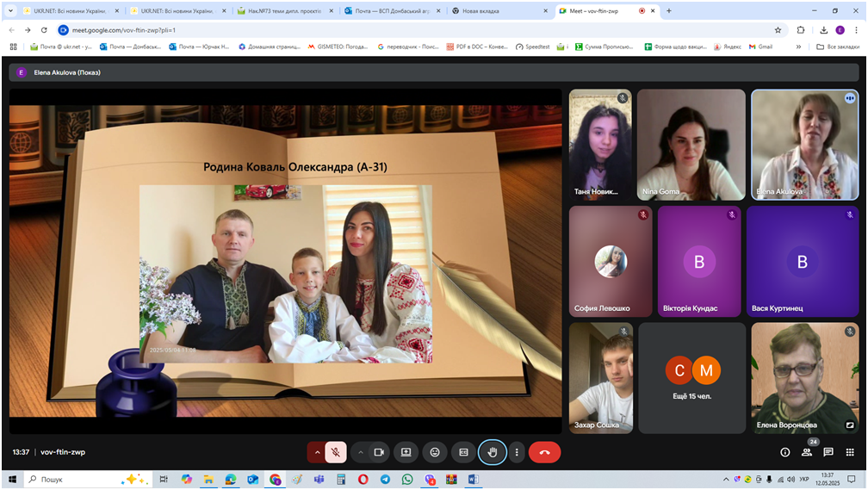
Task: Toggle closed captions
Action: pyautogui.click(x=463, y=452)
